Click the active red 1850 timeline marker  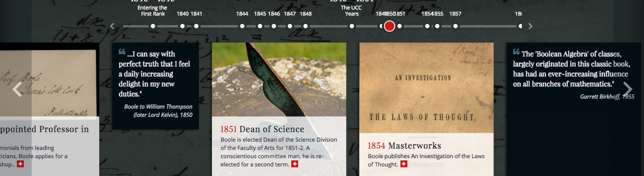click(x=389, y=26)
